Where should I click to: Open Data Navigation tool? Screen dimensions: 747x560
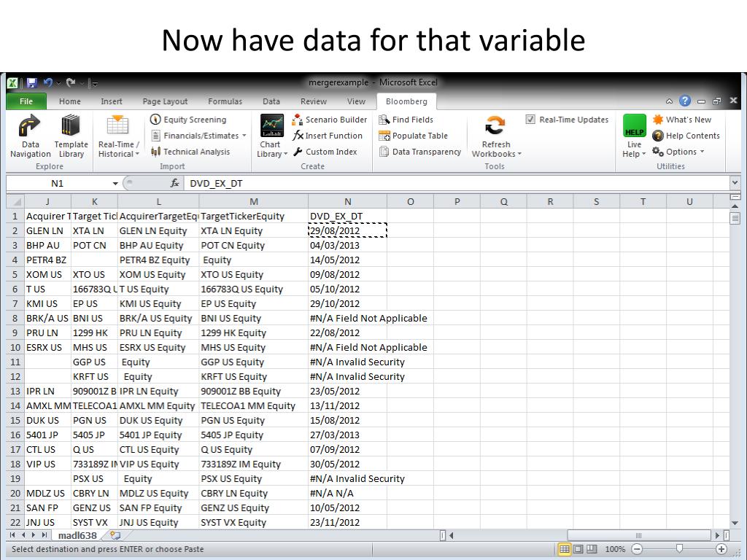pos(30,136)
